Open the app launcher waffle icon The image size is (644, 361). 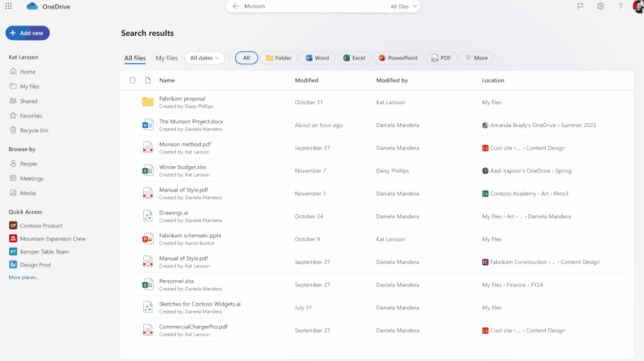click(8, 6)
